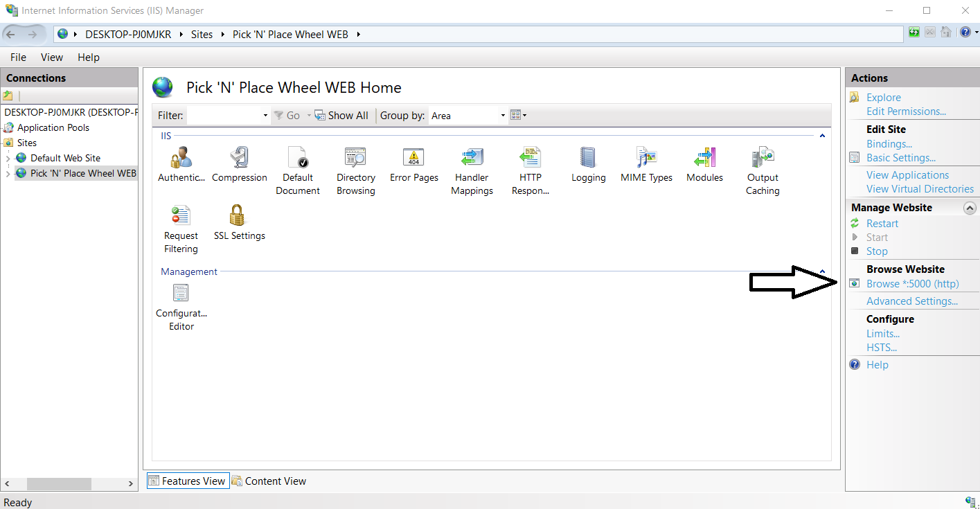Click the Forward navigation arrow
980x509 pixels.
(33, 34)
